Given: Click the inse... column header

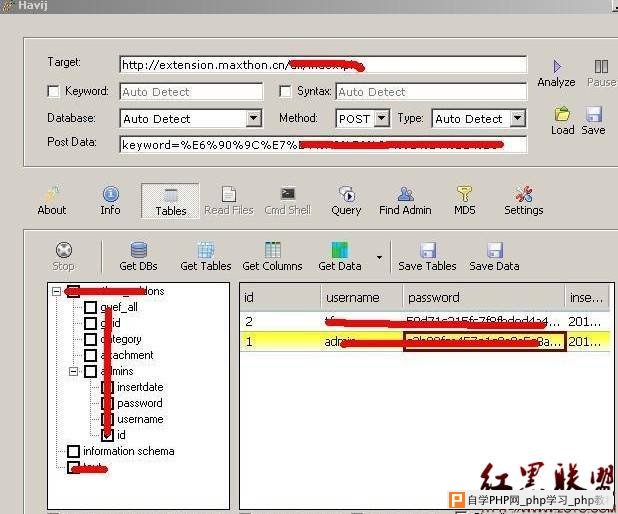Looking at the screenshot, I should (587, 297).
